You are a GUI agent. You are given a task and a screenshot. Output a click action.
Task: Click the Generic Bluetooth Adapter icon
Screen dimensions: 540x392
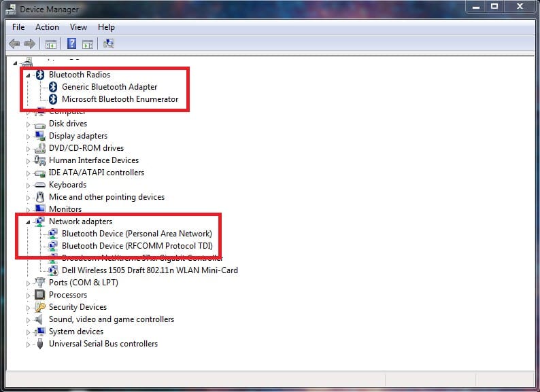tap(52, 87)
